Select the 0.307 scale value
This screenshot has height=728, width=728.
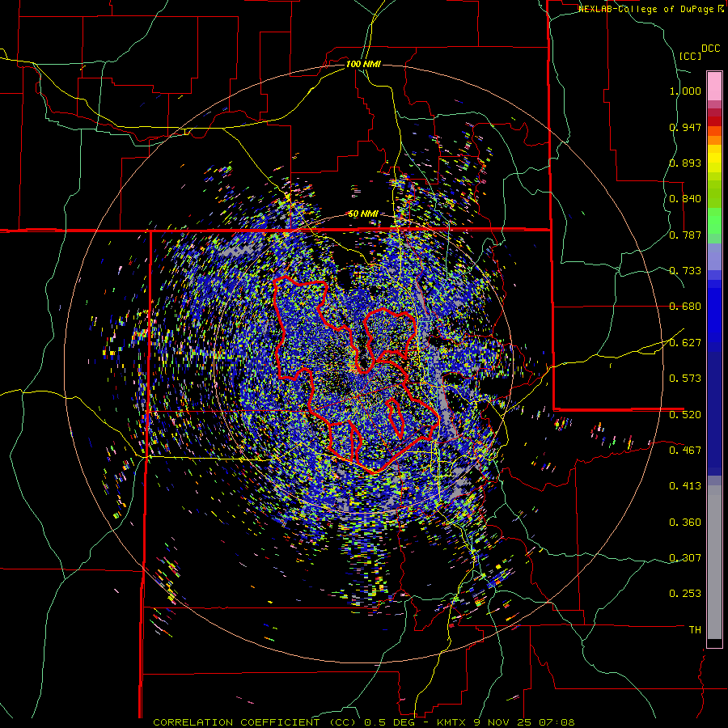click(x=685, y=558)
